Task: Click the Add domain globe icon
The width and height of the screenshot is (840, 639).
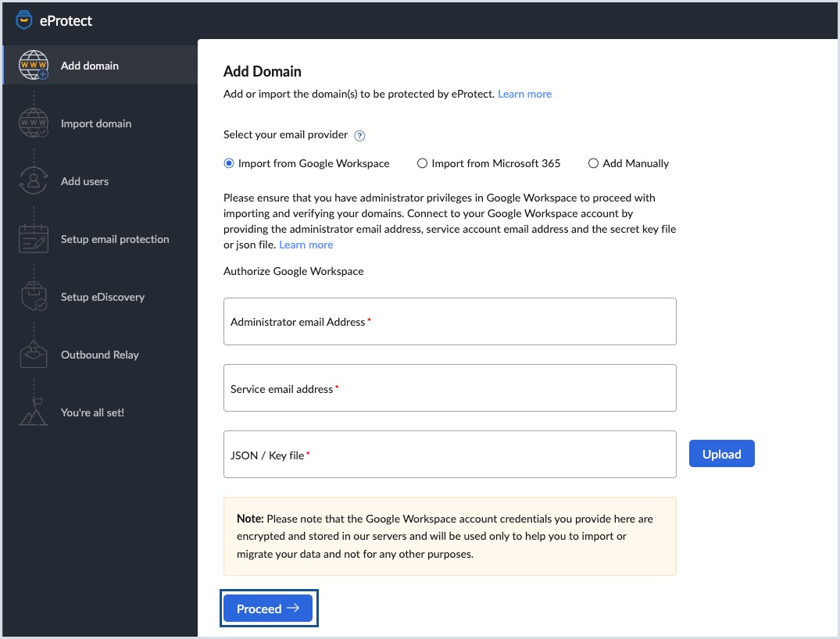Action: click(x=34, y=65)
